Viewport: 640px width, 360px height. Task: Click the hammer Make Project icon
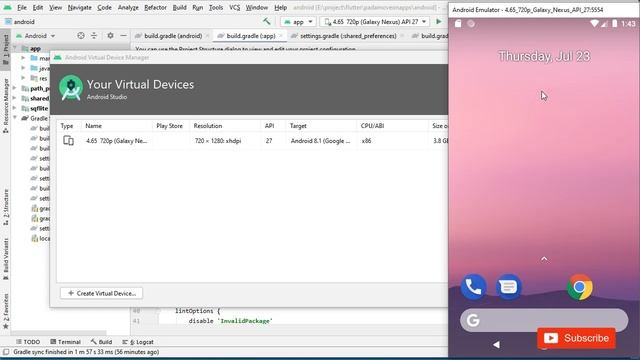(x=267, y=21)
